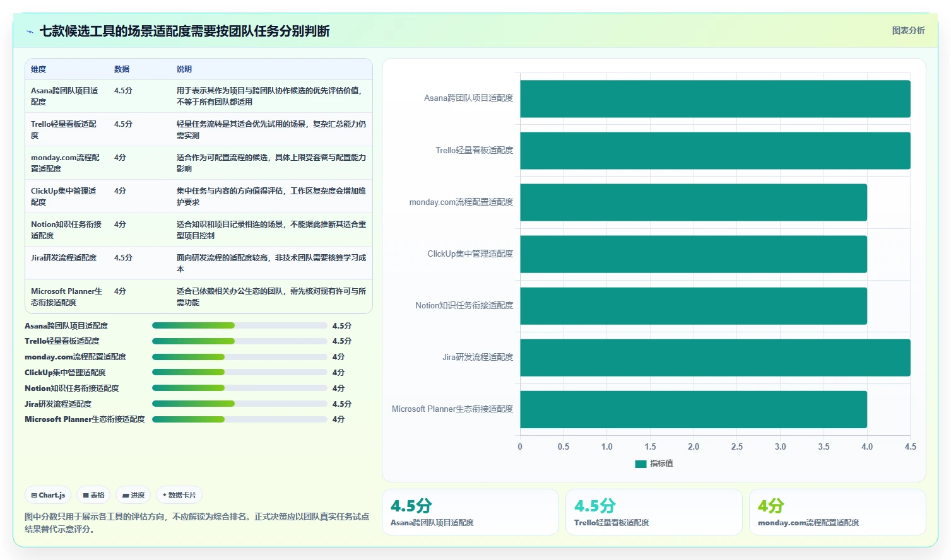Image resolution: width=951 pixels, height=560 pixels.
Task: Select the ClickUp集中管理适配度 table cell
Action: 66,196
